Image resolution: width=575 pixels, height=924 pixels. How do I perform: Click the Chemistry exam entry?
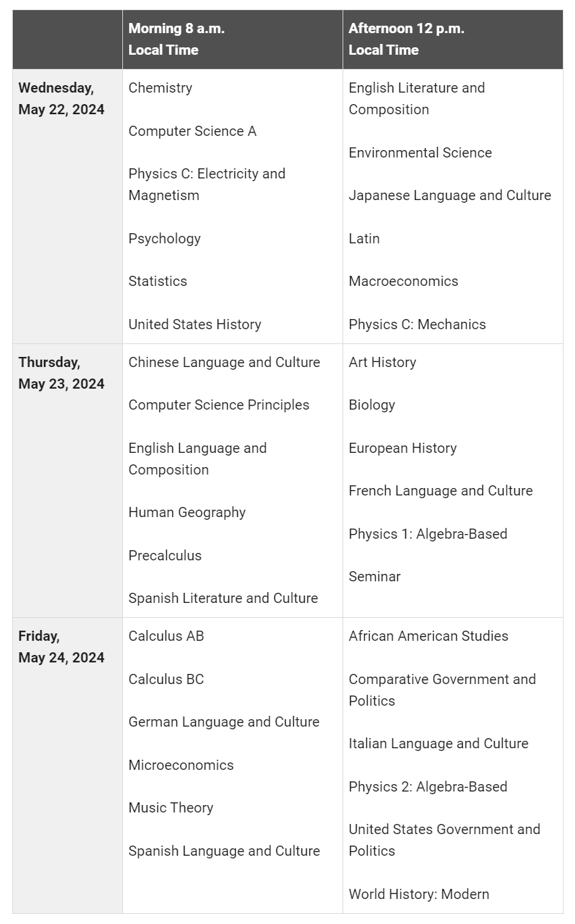pos(160,88)
